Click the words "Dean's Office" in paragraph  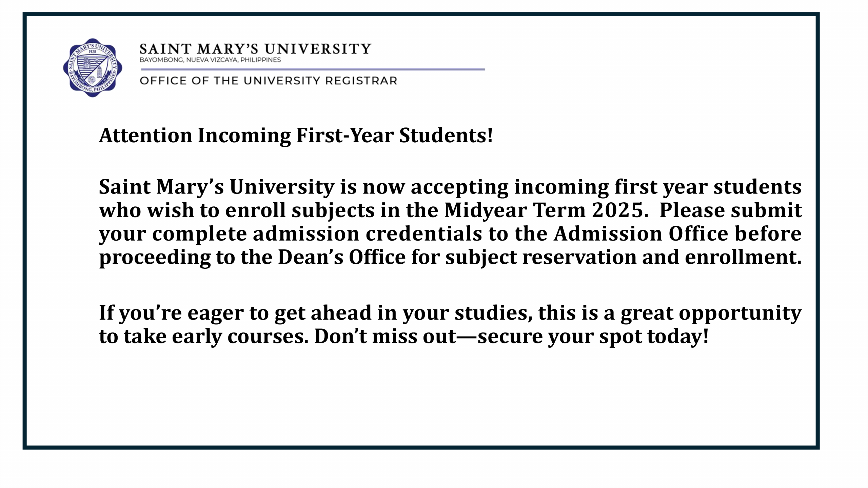pyautogui.click(x=342, y=257)
